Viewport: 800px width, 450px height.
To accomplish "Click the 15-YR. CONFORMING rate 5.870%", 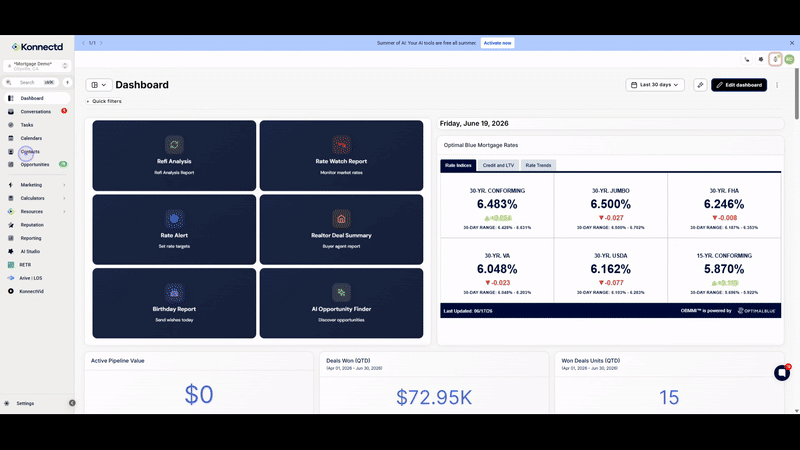I will click(x=723, y=269).
